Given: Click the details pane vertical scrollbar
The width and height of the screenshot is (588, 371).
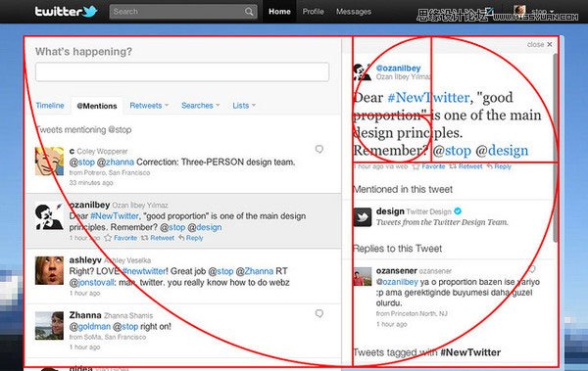Looking at the screenshot, I should (x=556, y=148).
